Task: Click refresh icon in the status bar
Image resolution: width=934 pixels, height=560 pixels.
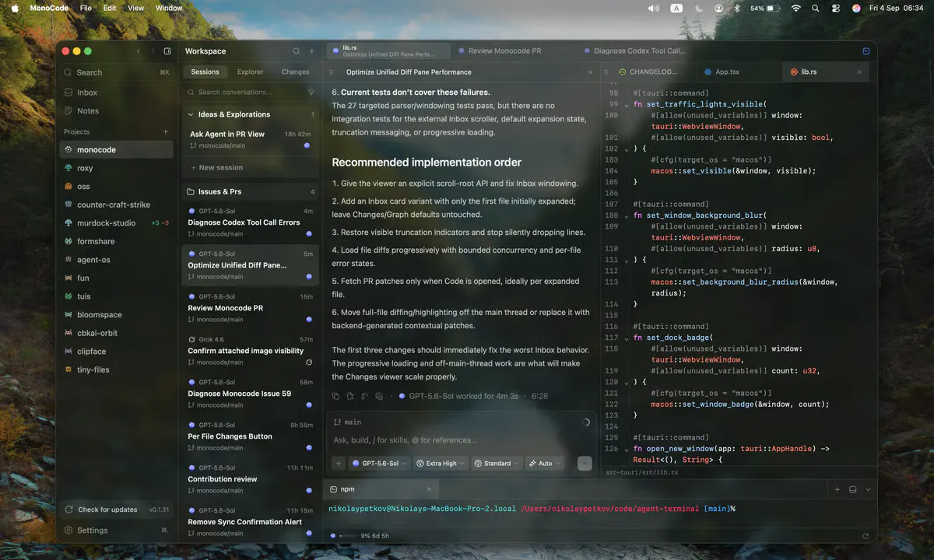Action: pos(866,536)
